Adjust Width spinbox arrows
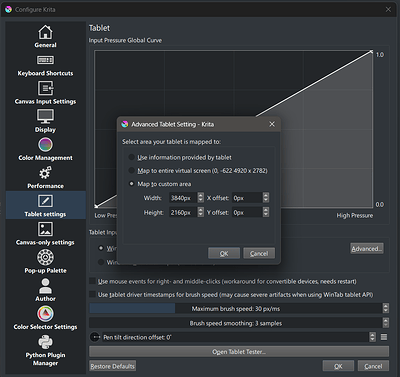 pyautogui.click(x=200, y=198)
